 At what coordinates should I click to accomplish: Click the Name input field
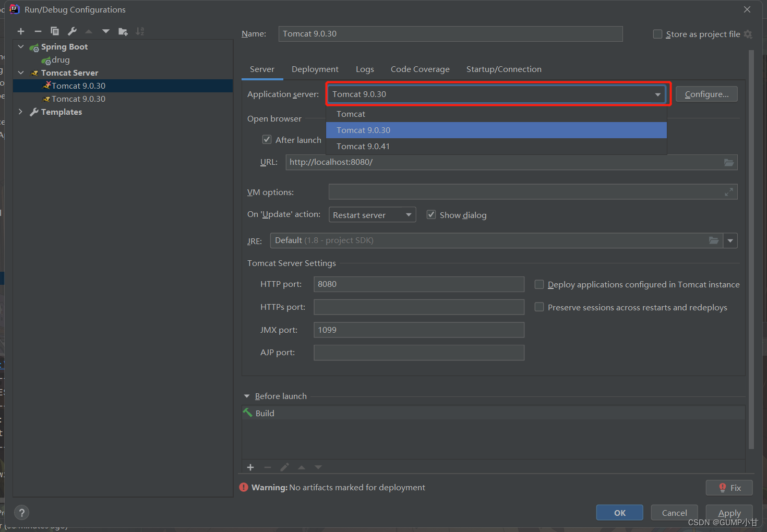[x=450, y=34]
